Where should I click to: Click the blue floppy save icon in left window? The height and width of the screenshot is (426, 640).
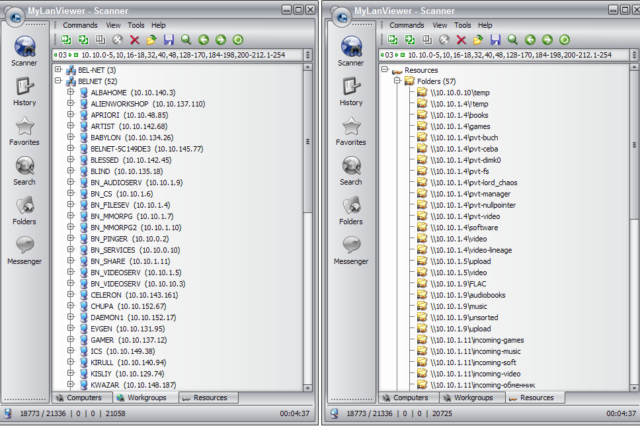pyautogui.click(x=169, y=40)
